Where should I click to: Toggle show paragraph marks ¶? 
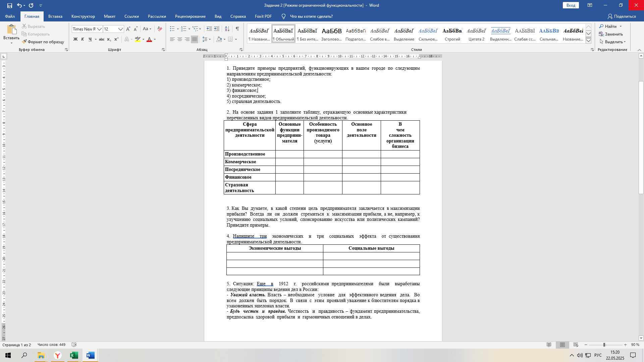pyautogui.click(x=237, y=29)
